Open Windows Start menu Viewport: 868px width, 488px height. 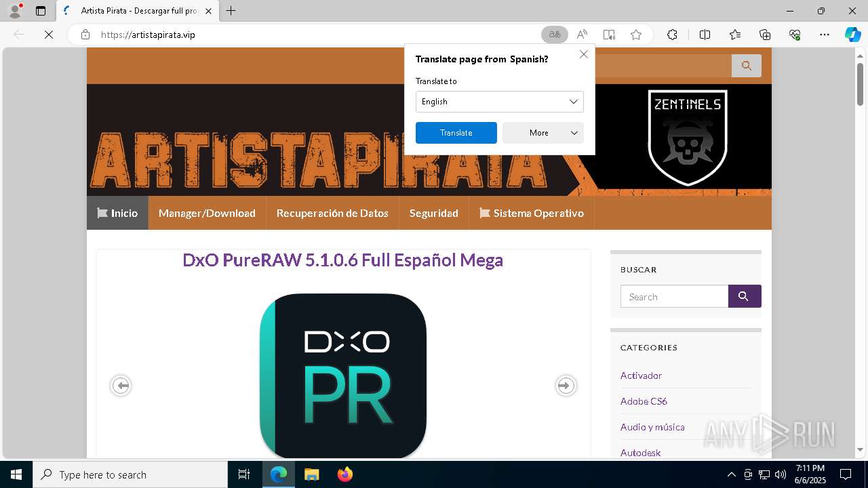(16, 474)
